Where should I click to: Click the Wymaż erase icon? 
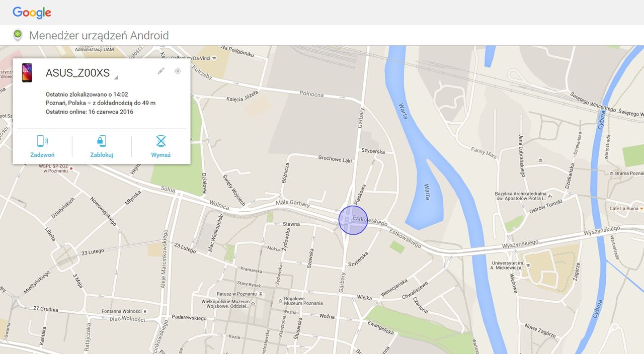click(x=161, y=141)
